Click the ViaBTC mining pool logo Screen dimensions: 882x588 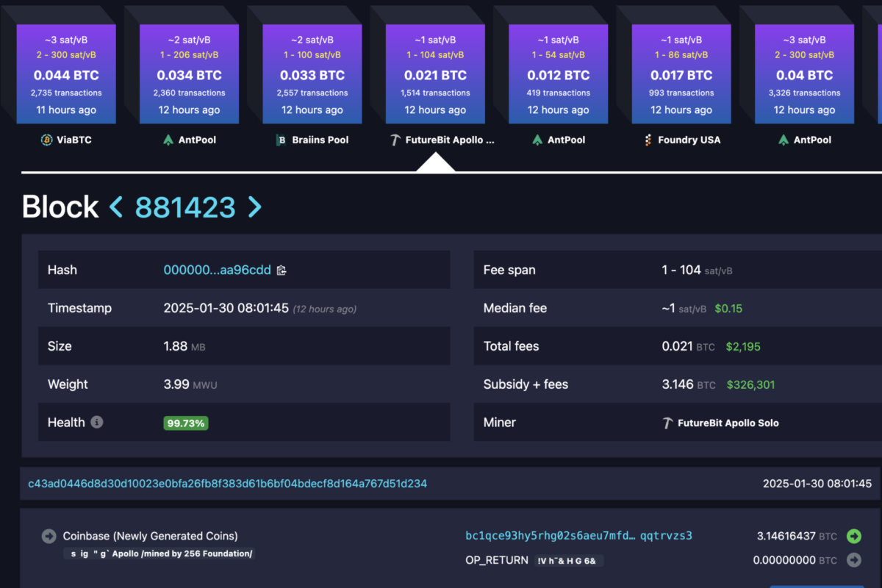[48, 140]
